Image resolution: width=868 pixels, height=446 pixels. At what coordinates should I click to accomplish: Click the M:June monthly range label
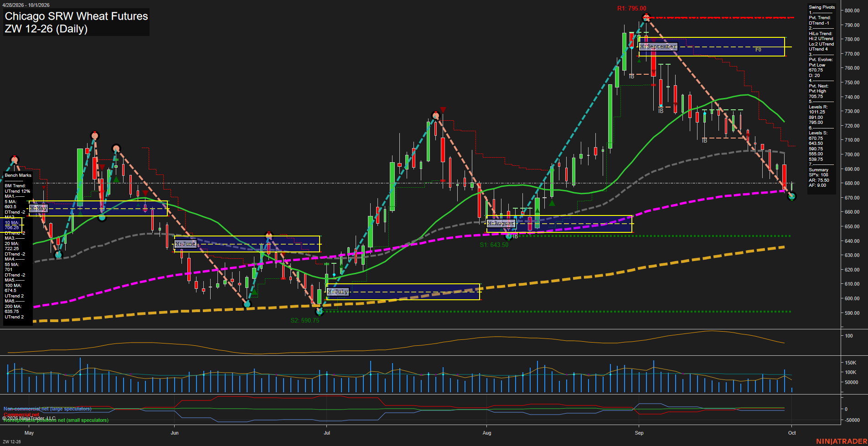(186, 244)
